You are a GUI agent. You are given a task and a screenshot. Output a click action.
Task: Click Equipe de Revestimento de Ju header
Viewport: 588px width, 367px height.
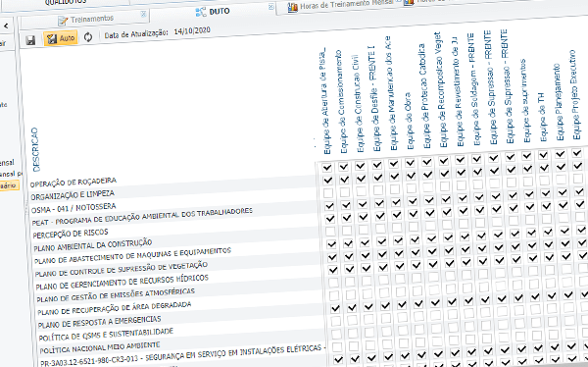[x=458, y=91]
